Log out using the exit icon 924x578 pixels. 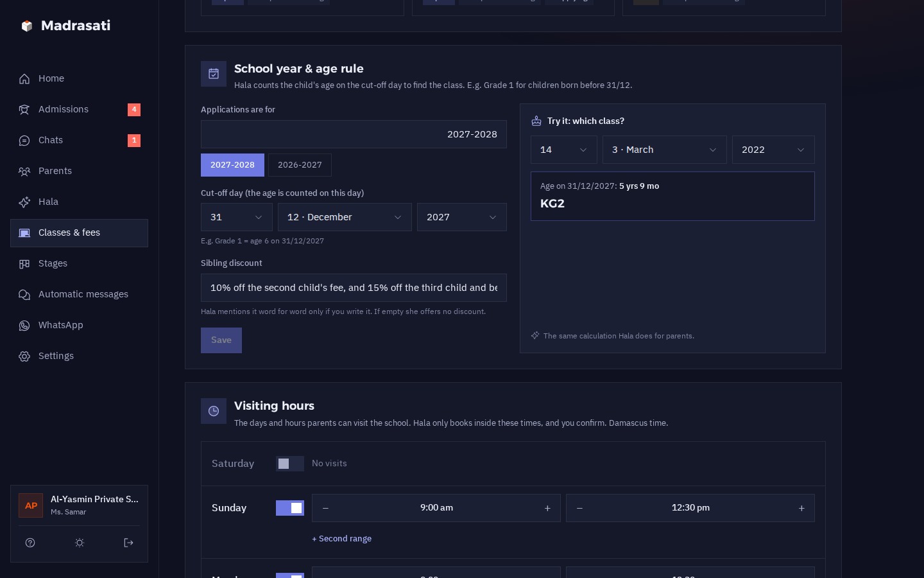coord(128,543)
